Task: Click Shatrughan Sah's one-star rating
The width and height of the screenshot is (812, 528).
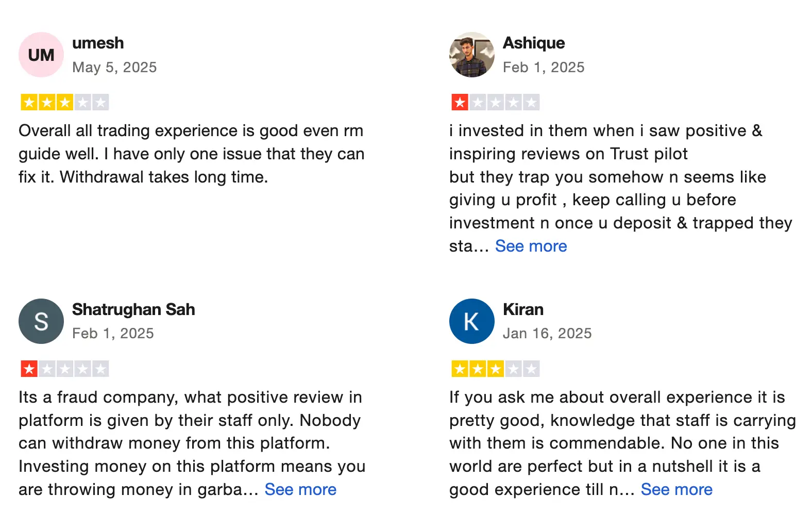Action: pyautogui.click(x=64, y=369)
